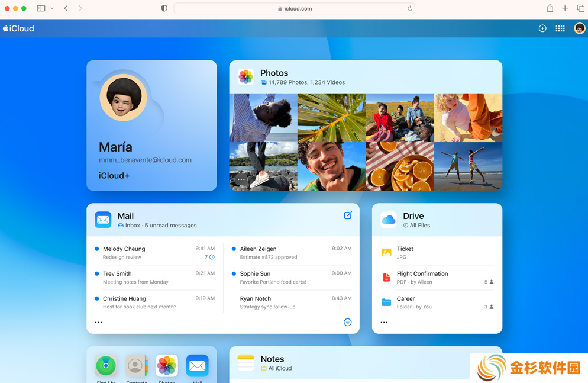This screenshot has height=383, width=588.
Task: Open Ryan Notch's Strategy sync email
Action: [x=292, y=302]
